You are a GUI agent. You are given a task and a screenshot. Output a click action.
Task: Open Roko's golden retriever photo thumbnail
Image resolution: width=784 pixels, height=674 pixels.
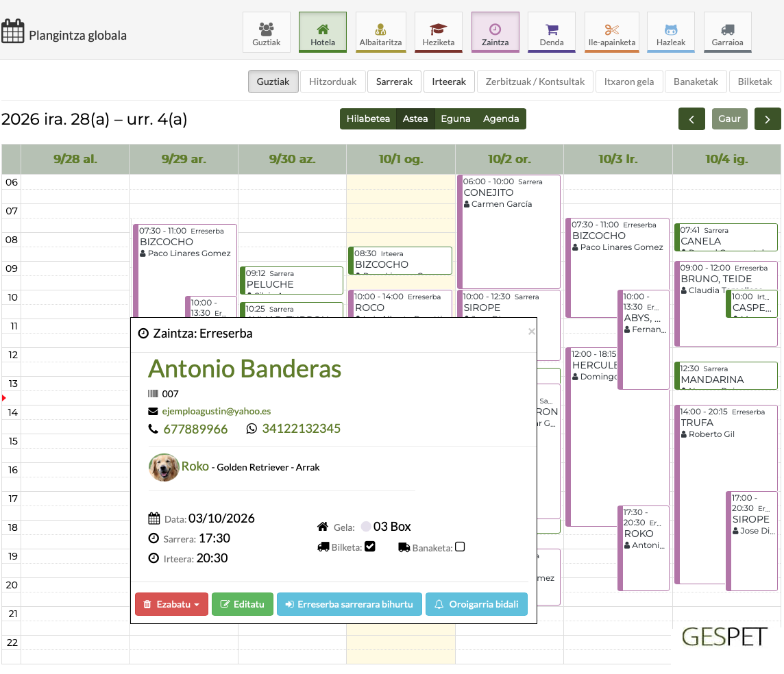(164, 468)
